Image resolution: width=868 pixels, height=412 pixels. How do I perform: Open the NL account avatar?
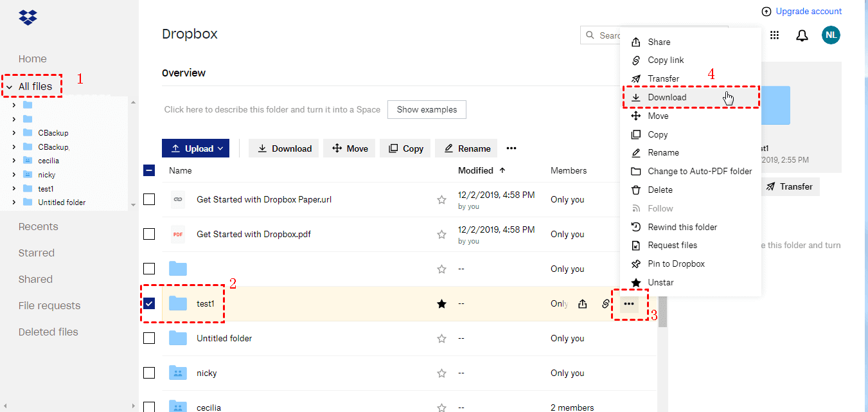tap(831, 35)
